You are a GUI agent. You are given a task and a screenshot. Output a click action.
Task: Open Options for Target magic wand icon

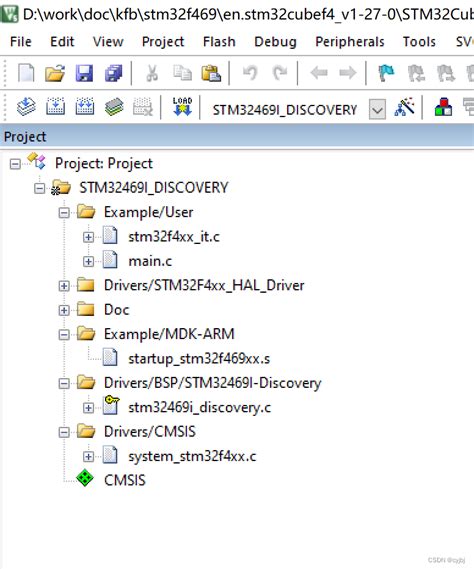[x=404, y=107]
